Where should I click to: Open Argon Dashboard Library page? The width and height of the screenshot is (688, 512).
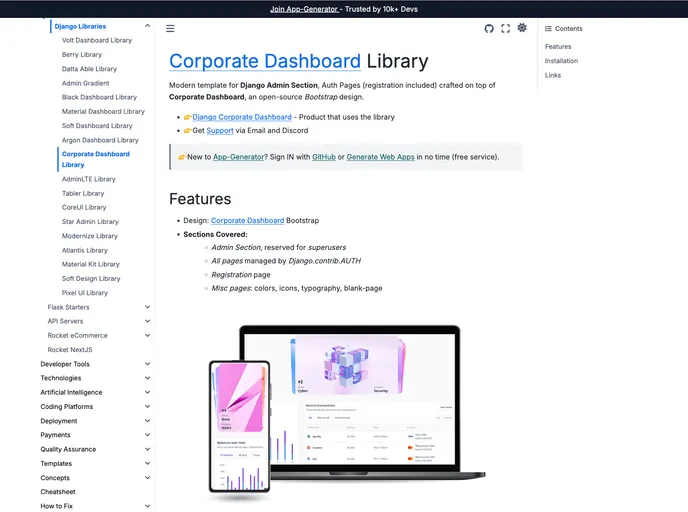click(100, 140)
